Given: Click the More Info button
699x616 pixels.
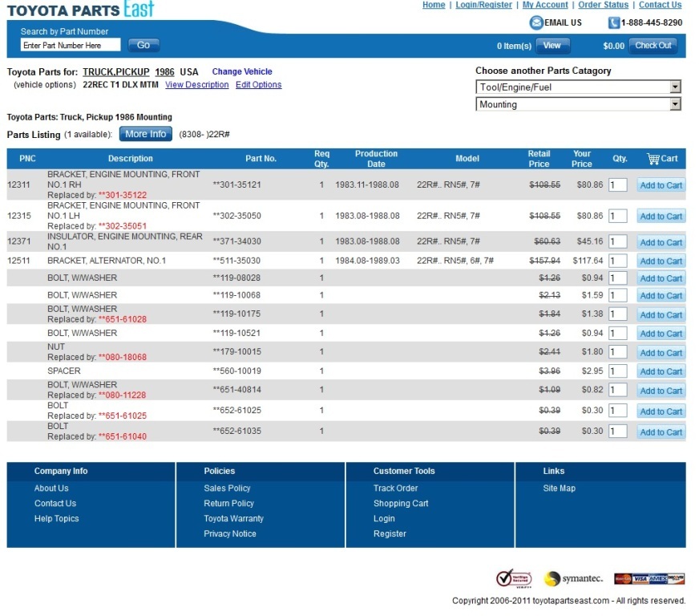Looking at the screenshot, I should coord(145,134).
